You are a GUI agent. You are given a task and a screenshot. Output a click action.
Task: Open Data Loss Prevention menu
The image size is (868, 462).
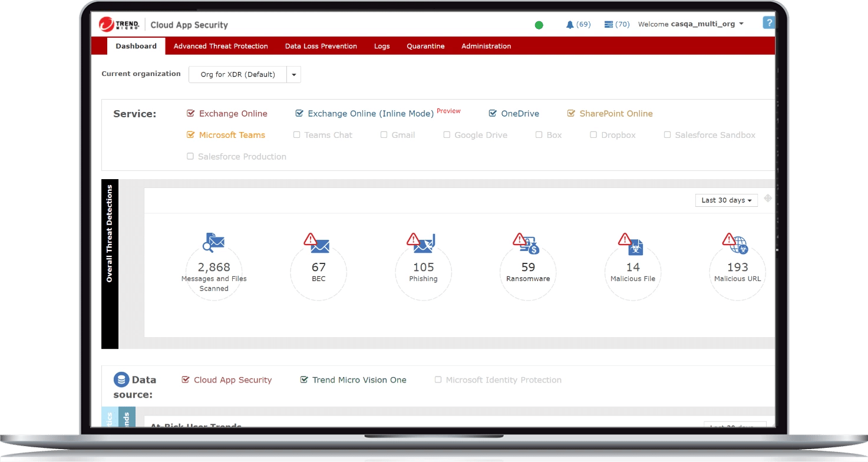(x=321, y=46)
